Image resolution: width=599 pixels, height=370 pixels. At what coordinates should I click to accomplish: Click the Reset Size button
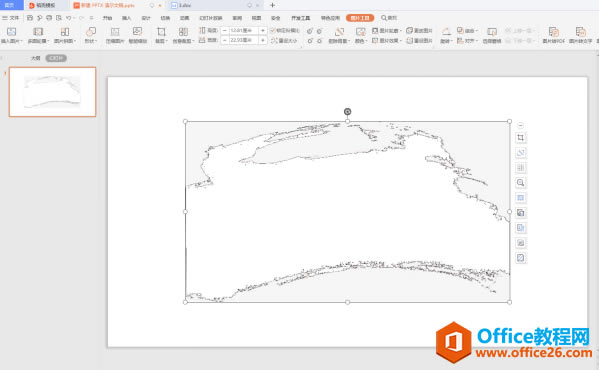[284, 40]
